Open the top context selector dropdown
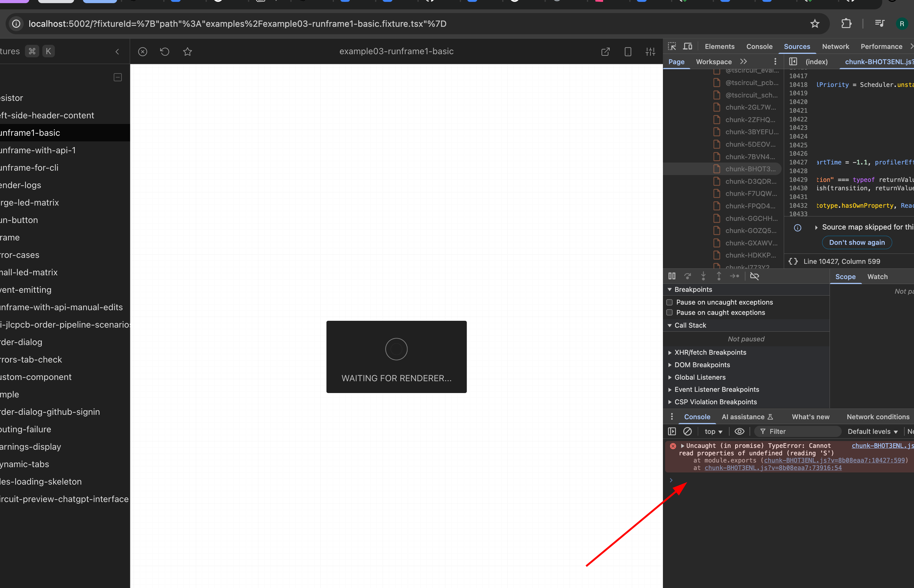Screen dimensions: 914x588 click(713, 431)
